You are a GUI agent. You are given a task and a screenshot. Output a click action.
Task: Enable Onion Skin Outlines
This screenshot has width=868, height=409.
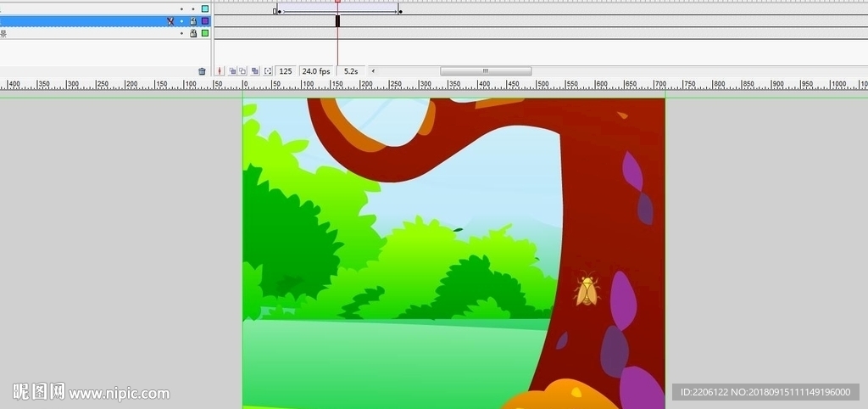click(242, 71)
